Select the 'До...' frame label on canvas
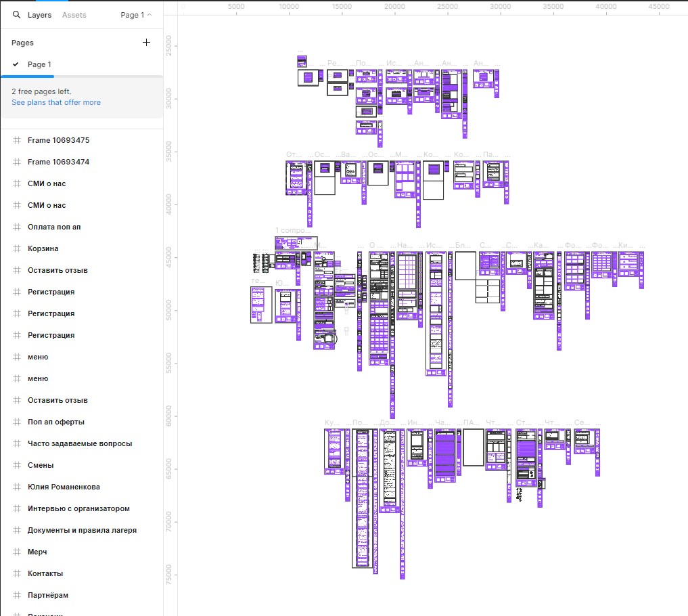688x616 pixels. pyautogui.click(x=387, y=422)
